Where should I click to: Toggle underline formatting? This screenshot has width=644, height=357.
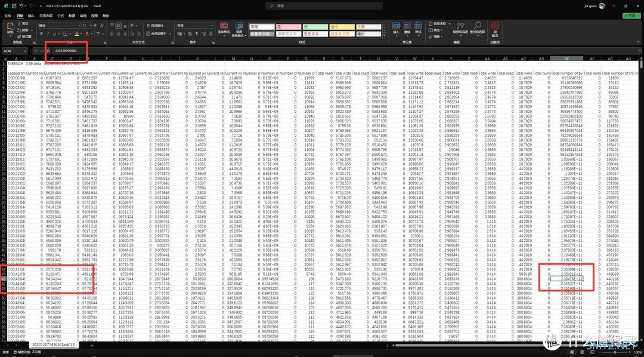[54, 33]
